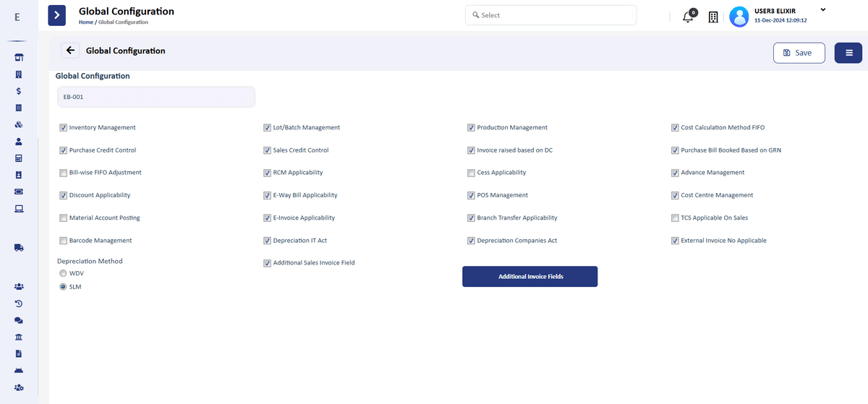Click the Save button

tap(799, 53)
